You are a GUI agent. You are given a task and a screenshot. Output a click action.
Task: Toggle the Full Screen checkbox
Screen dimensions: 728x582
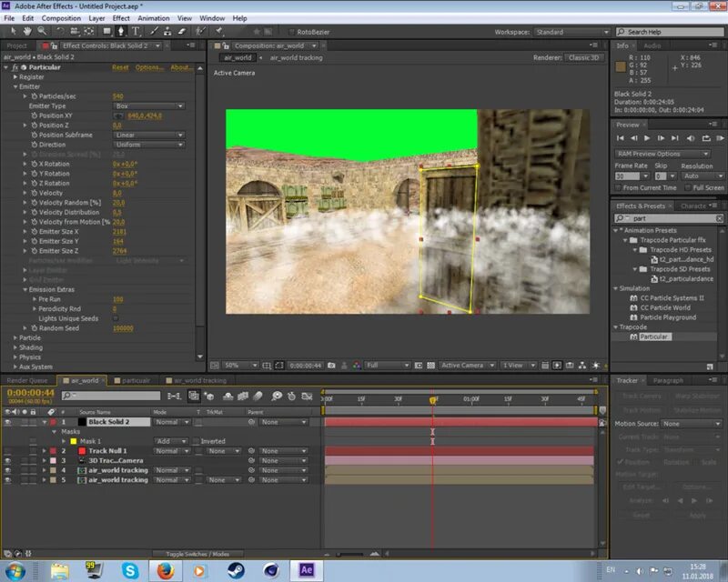[x=688, y=187]
